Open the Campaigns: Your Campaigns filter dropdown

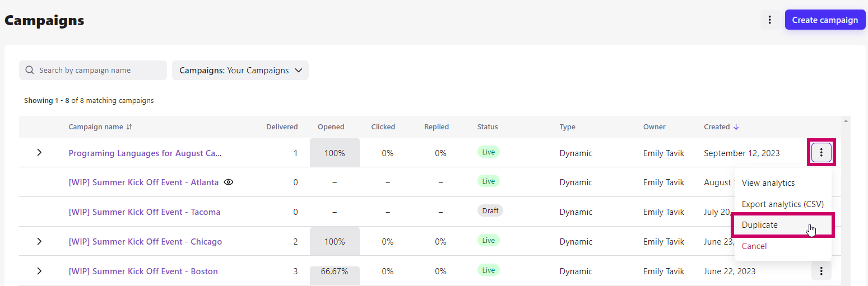pyautogui.click(x=240, y=71)
